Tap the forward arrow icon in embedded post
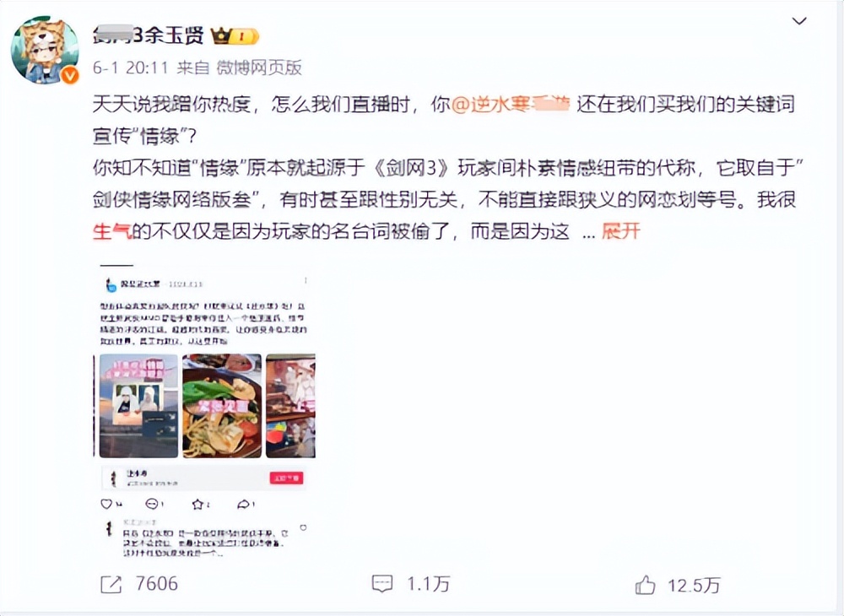The image size is (844, 616). (243, 504)
